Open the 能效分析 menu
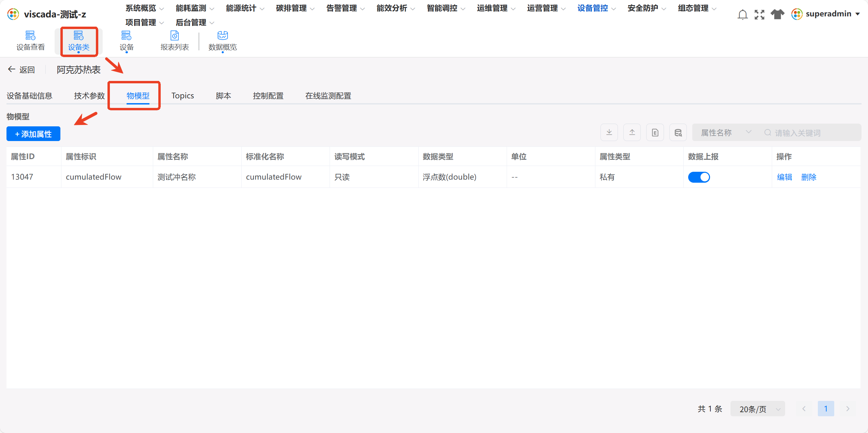 [395, 8]
